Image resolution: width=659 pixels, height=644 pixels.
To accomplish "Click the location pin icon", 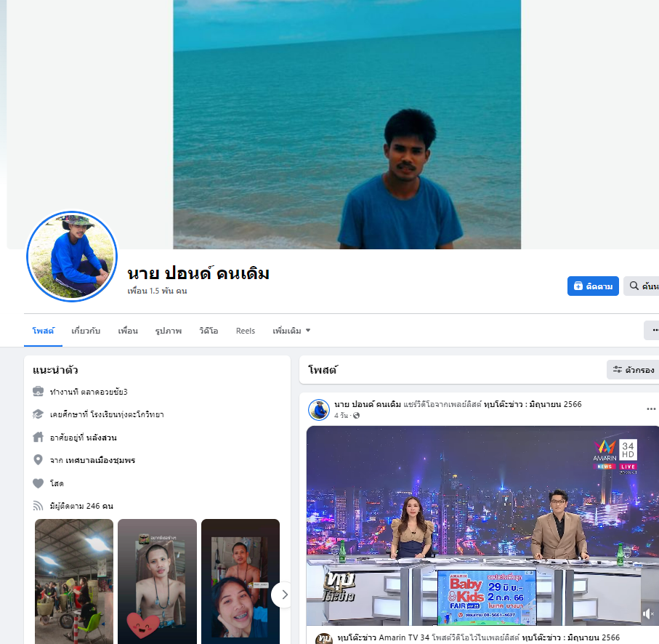I will pyautogui.click(x=38, y=460).
